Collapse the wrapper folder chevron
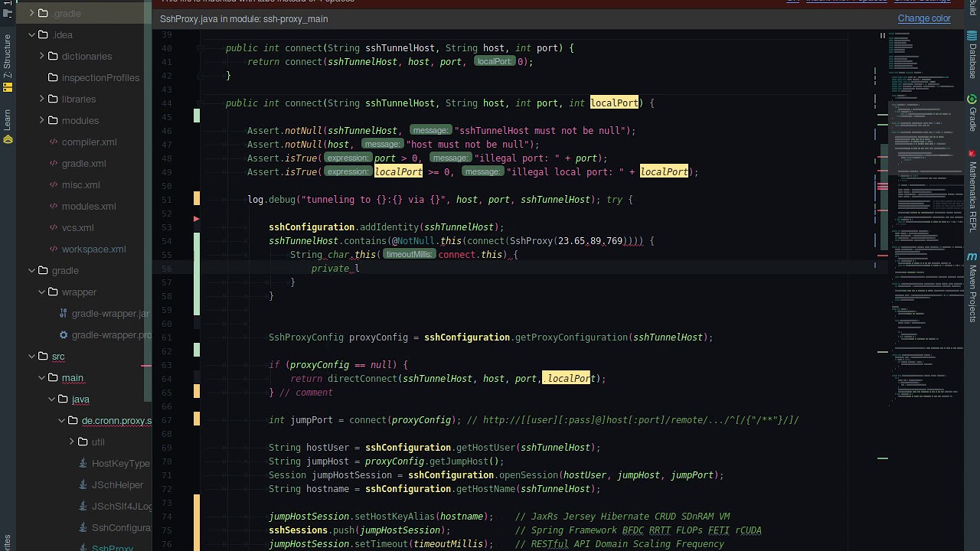This screenshot has width=980, height=551. [42, 292]
